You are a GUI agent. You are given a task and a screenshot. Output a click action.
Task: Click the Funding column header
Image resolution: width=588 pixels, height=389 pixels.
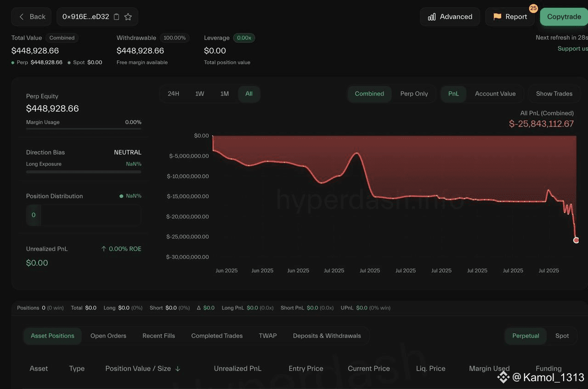[548, 369]
